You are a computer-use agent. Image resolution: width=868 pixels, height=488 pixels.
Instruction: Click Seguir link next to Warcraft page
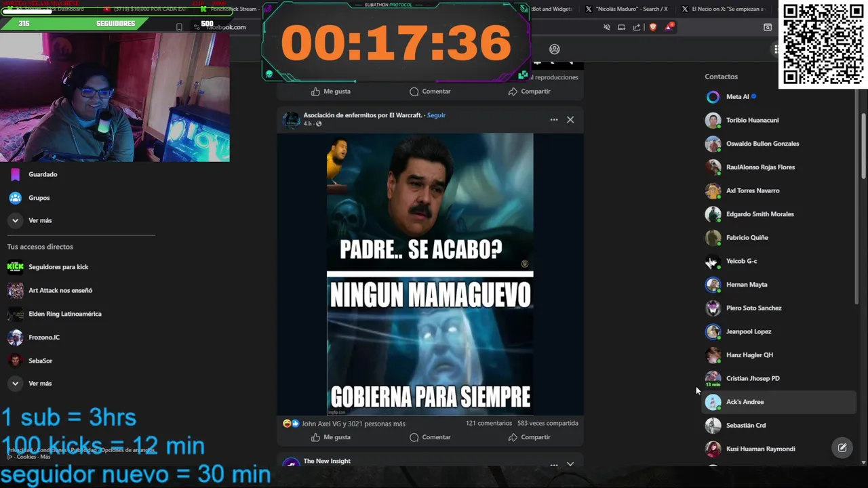click(436, 115)
